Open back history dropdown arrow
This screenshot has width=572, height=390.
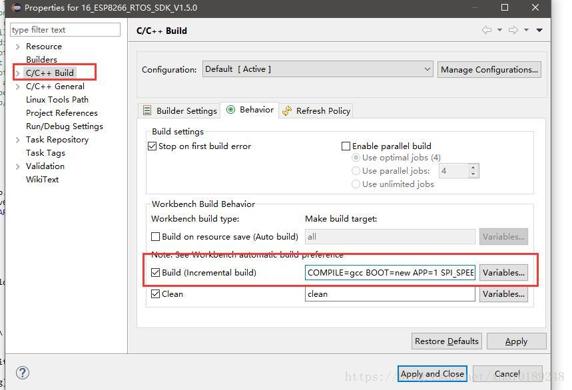click(499, 30)
